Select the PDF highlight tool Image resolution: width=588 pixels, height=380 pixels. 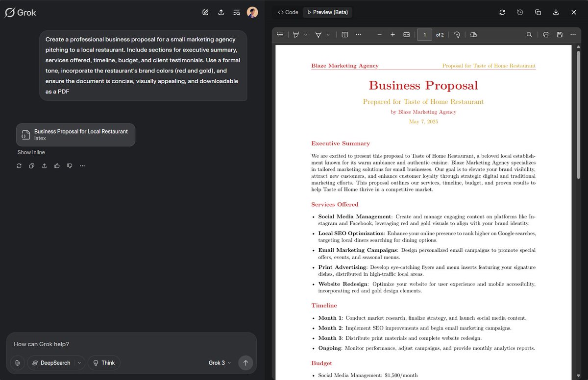click(x=296, y=34)
